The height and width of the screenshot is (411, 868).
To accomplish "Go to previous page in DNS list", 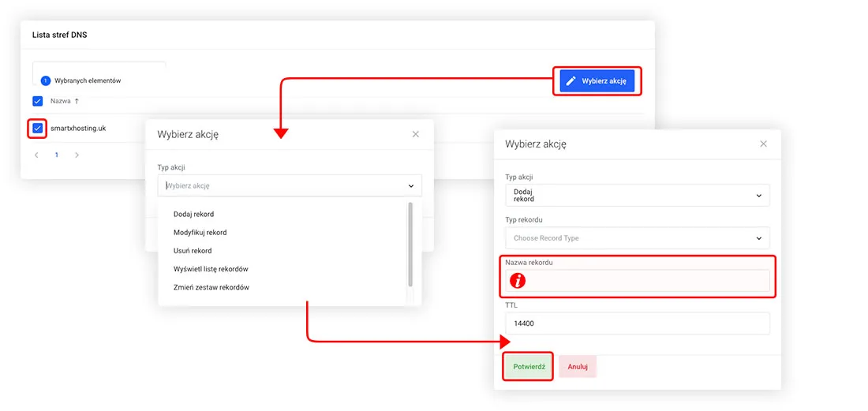I will 36,155.
